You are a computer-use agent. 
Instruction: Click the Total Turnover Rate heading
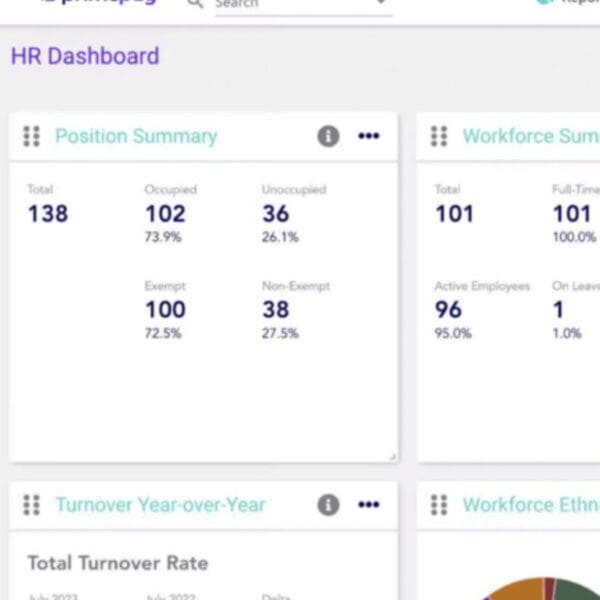click(118, 563)
